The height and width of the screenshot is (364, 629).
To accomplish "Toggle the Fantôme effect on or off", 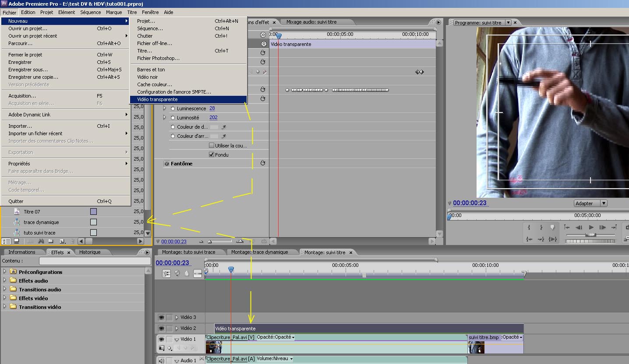I will pyautogui.click(x=166, y=164).
